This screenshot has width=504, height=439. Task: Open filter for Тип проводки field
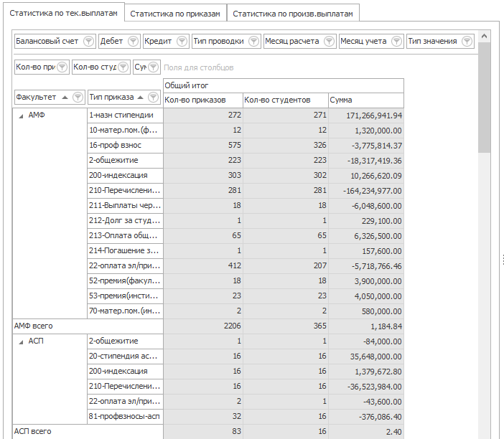253,41
